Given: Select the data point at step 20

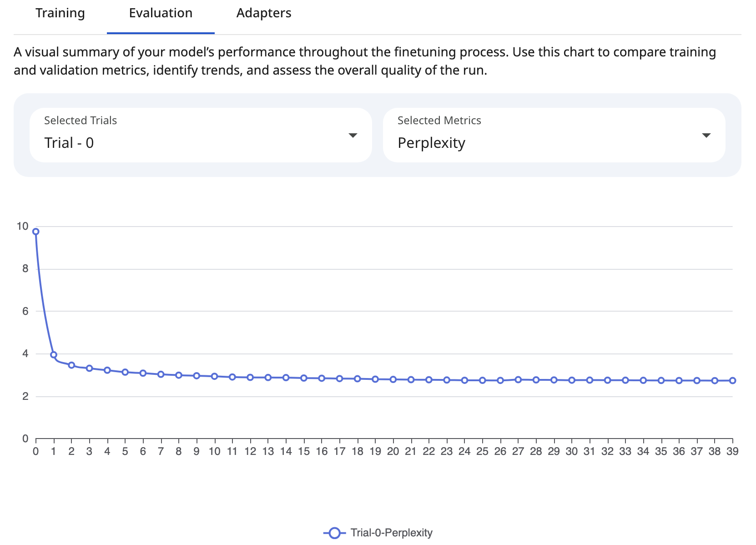Looking at the screenshot, I should click(393, 379).
